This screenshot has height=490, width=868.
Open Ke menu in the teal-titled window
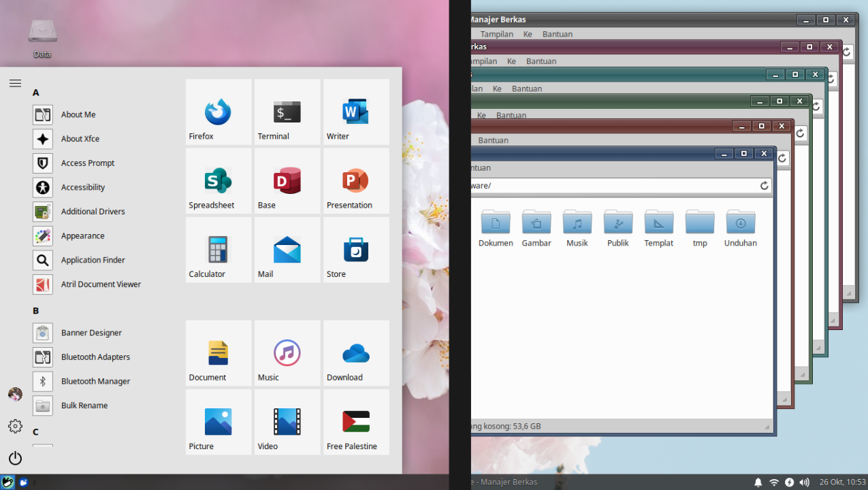pos(497,88)
